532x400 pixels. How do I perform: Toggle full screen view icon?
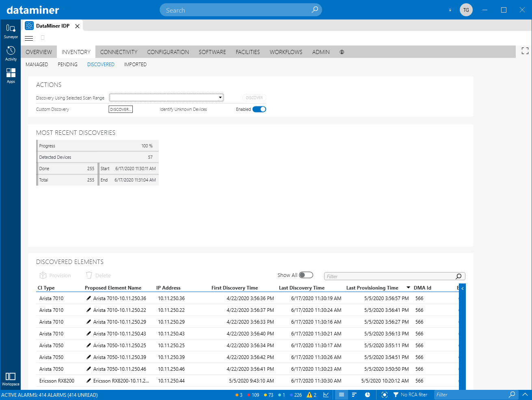(x=525, y=51)
